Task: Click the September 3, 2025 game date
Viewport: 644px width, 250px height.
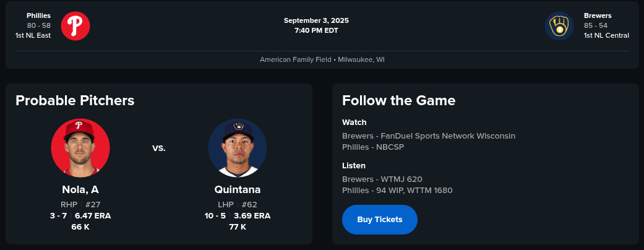Action: pos(316,20)
